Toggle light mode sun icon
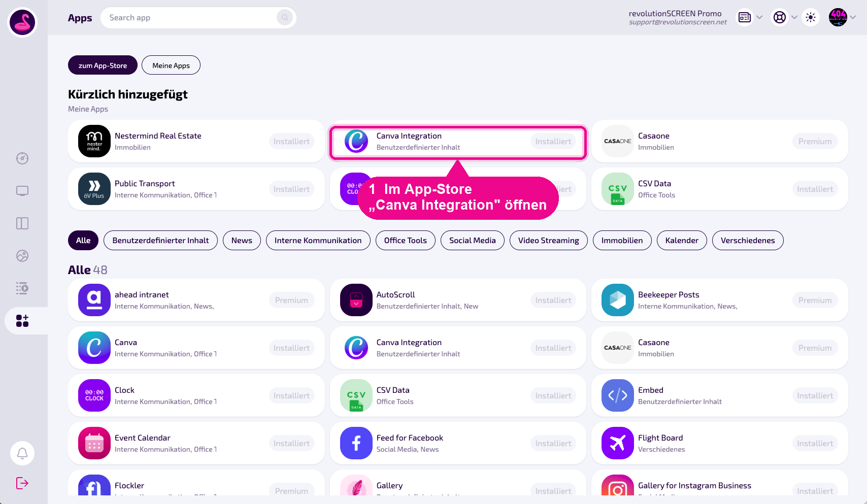867x504 pixels. pyautogui.click(x=811, y=17)
